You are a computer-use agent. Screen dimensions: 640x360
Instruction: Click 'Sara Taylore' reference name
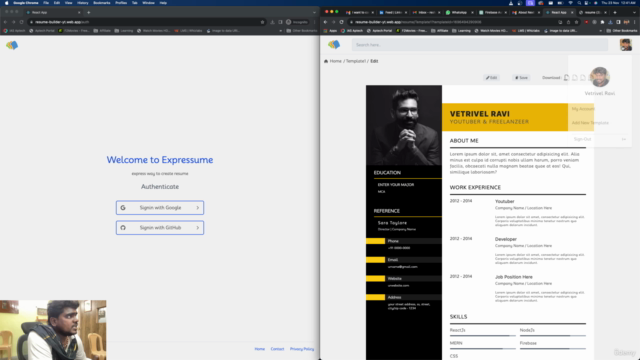point(392,223)
